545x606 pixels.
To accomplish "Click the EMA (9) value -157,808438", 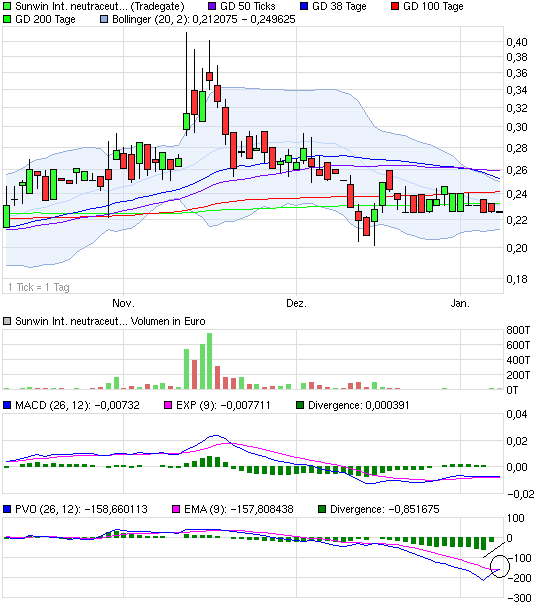I will 262,509.
